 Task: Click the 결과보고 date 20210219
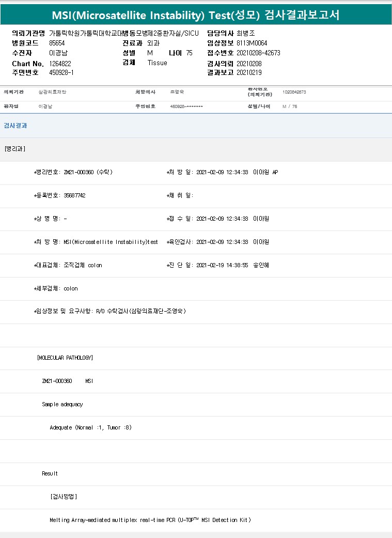250,72
